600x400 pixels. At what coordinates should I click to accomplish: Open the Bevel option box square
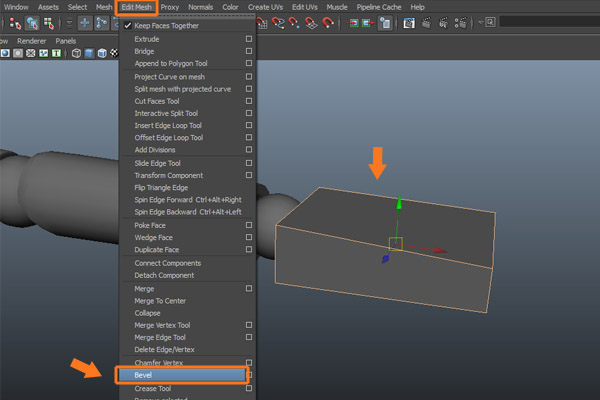coord(249,375)
